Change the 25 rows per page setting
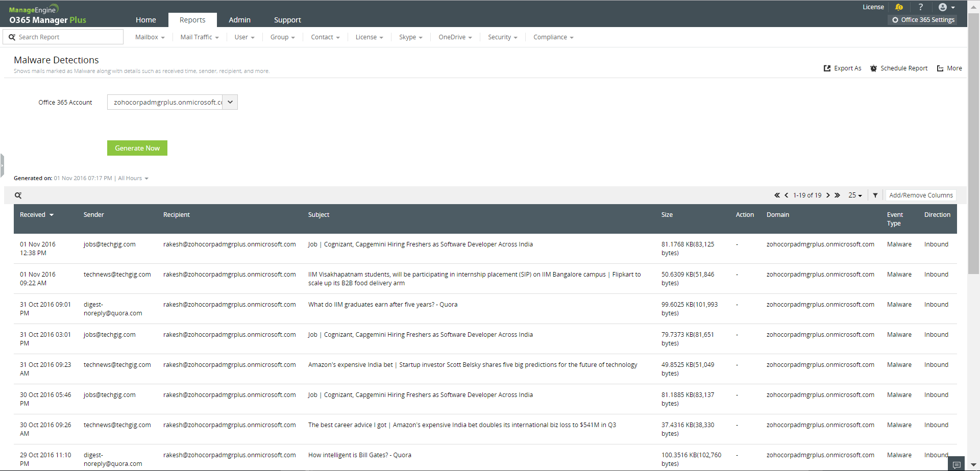Screen dimensions: 980x471 click(855, 195)
